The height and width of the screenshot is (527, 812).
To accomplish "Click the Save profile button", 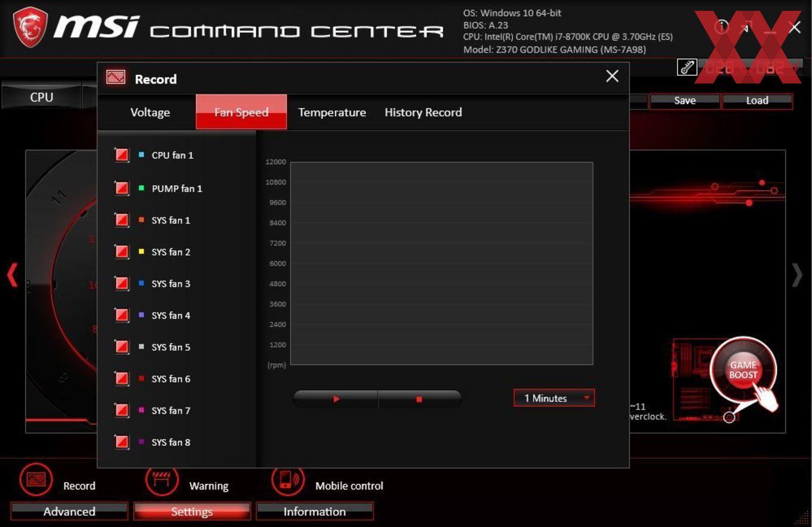I will coord(684,100).
